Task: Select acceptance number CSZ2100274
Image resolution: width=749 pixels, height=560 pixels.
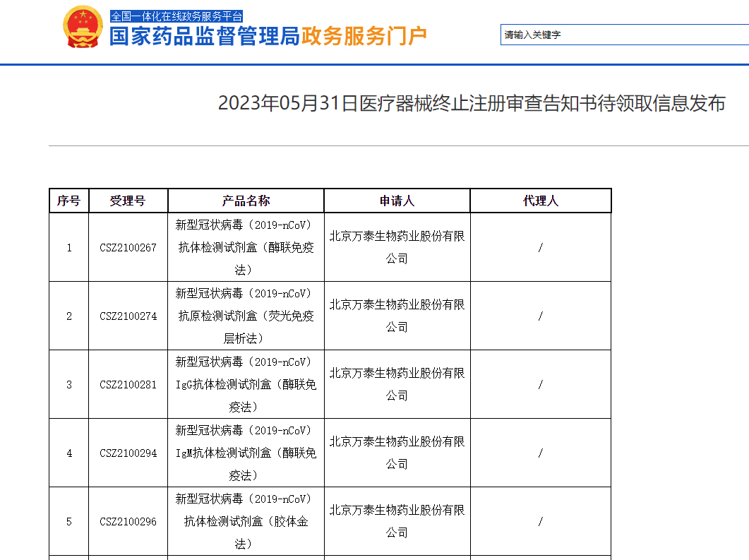Action: [128, 316]
